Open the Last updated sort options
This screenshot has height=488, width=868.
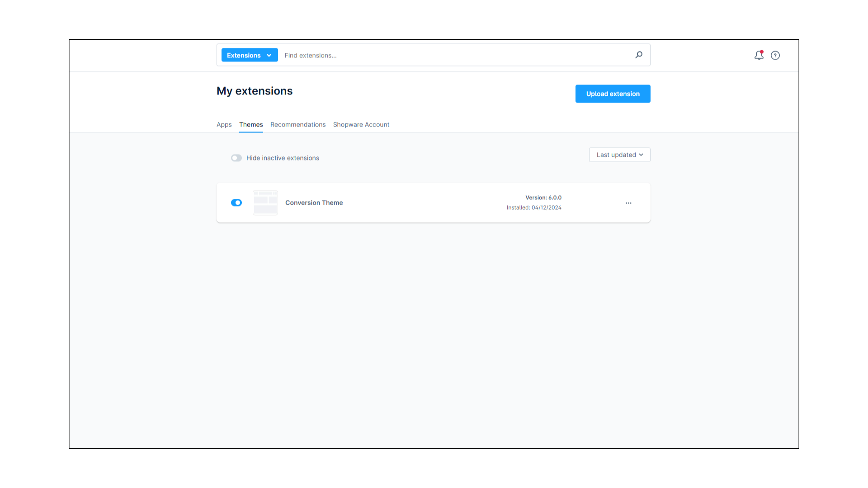(x=619, y=155)
